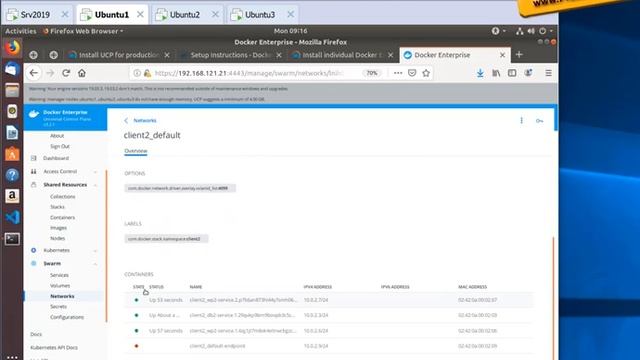Go back in Firefox
640x360 pixels.
pyautogui.click(x=33, y=73)
